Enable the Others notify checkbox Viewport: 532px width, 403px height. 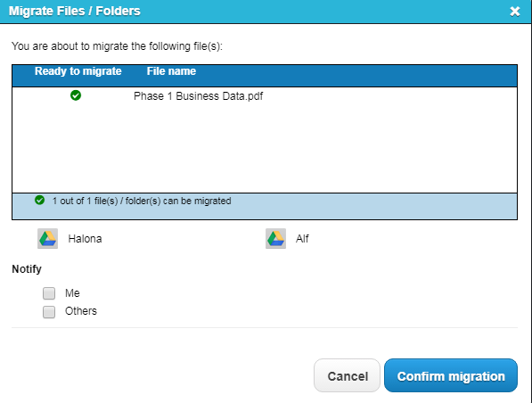tap(49, 312)
